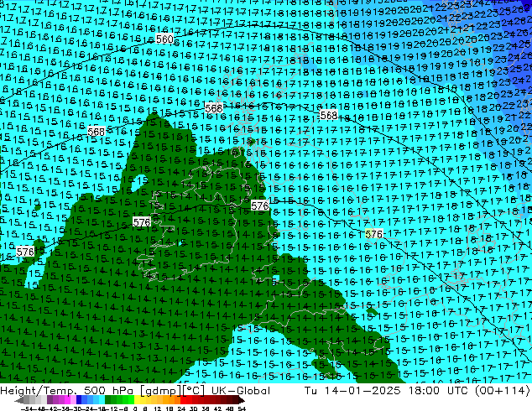Image resolution: width=532 pixels, height=411 pixels.
Task: Click the '(00+114)' forecast hour text
Action: tap(502, 391)
